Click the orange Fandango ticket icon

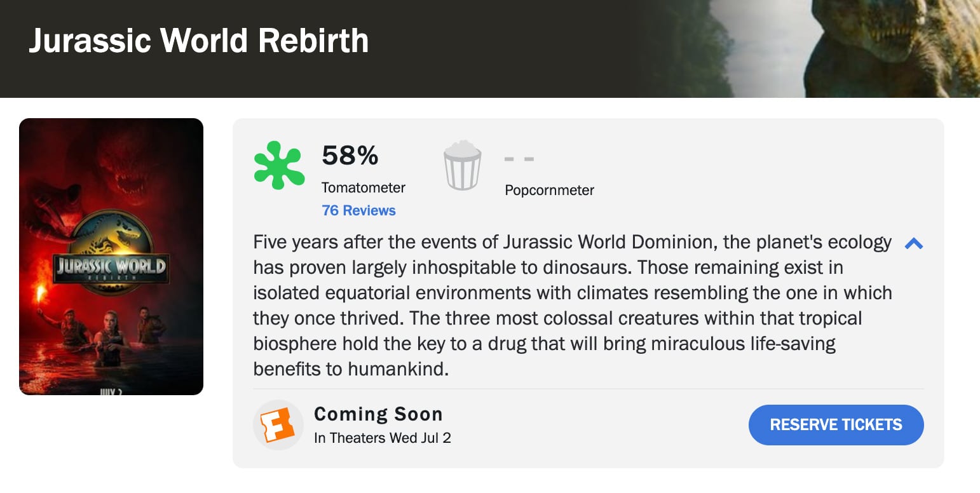[x=278, y=424]
